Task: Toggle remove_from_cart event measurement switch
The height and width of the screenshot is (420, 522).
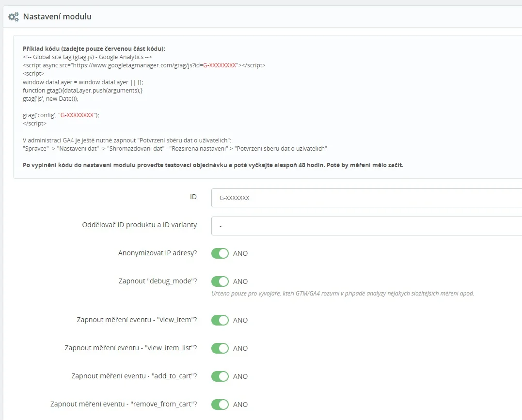Action: coord(220,404)
